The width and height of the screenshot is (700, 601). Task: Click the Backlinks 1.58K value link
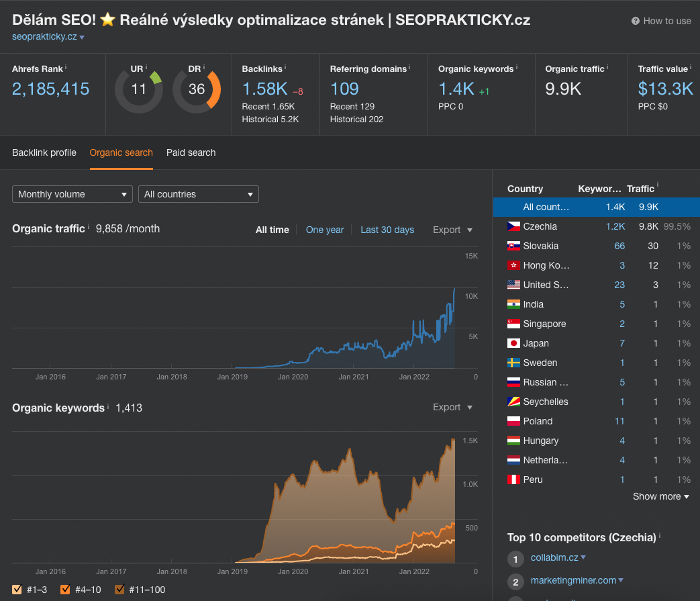[x=264, y=89]
